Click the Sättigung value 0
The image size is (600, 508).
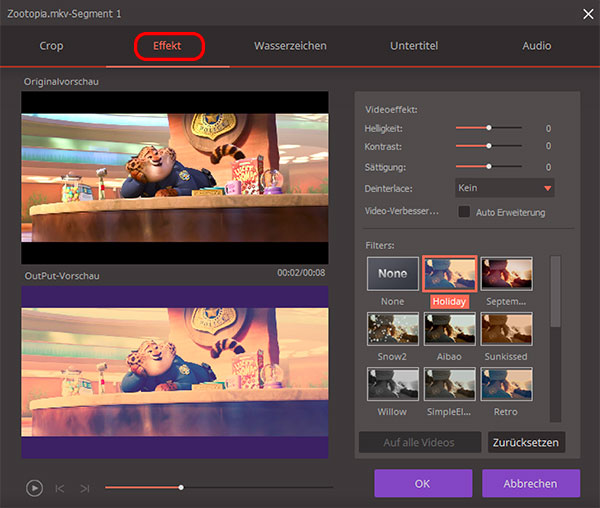(x=548, y=167)
